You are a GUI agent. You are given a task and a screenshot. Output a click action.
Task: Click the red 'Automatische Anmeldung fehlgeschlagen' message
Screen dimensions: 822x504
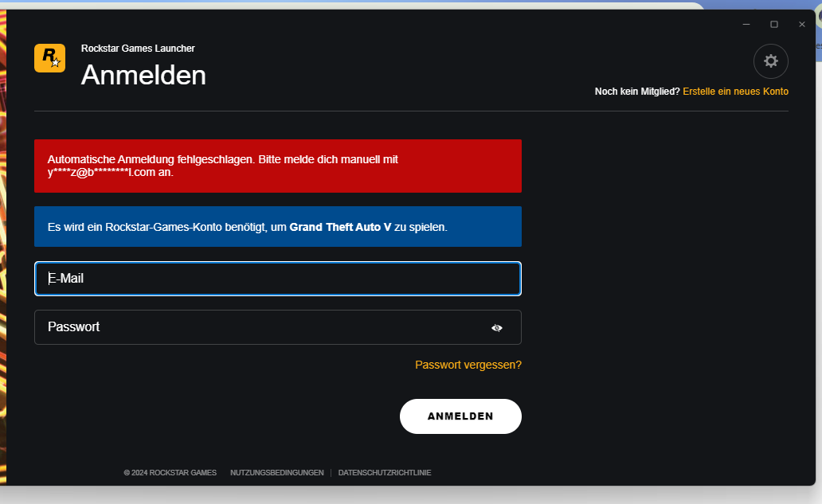[x=278, y=166]
